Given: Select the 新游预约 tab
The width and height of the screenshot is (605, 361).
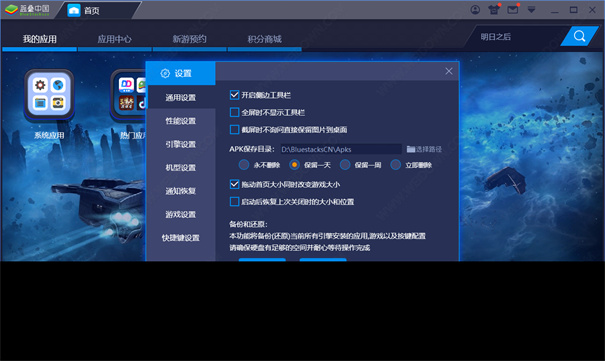Looking at the screenshot, I should (x=189, y=39).
